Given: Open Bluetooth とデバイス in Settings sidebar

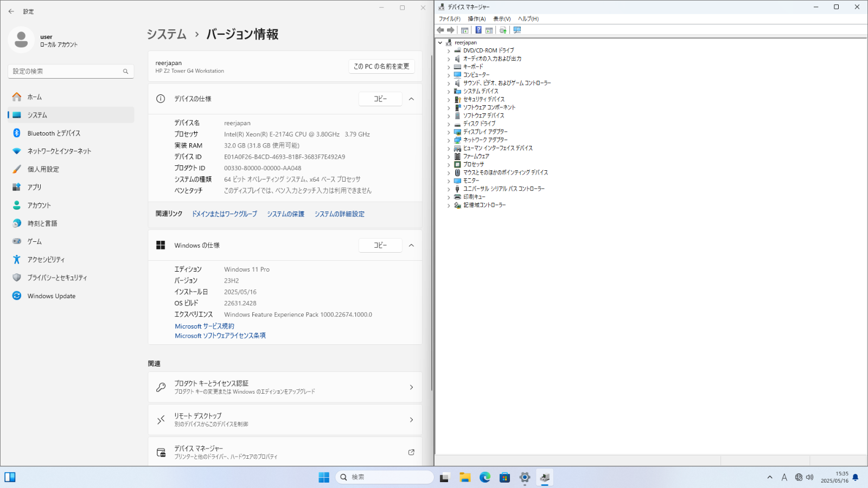Looking at the screenshot, I should point(71,133).
